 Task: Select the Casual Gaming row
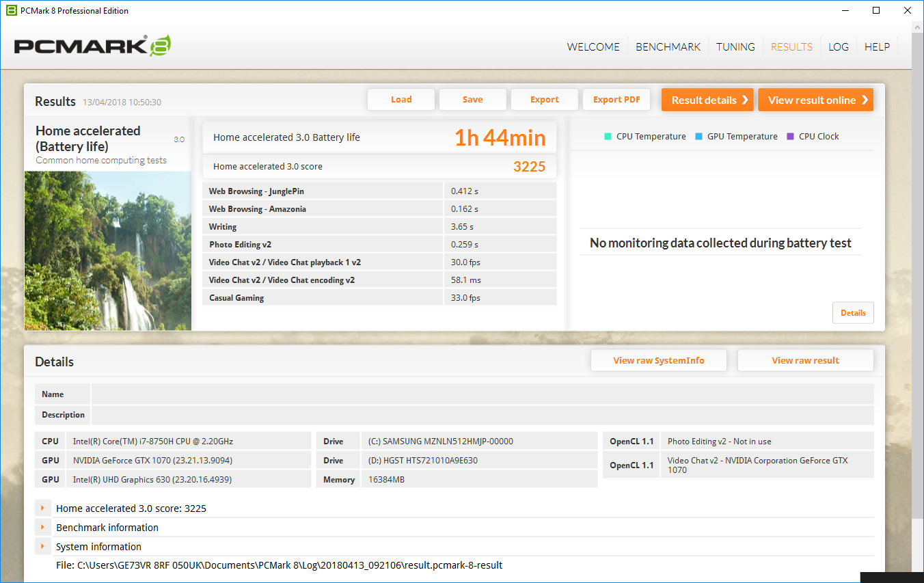click(380, 298)
